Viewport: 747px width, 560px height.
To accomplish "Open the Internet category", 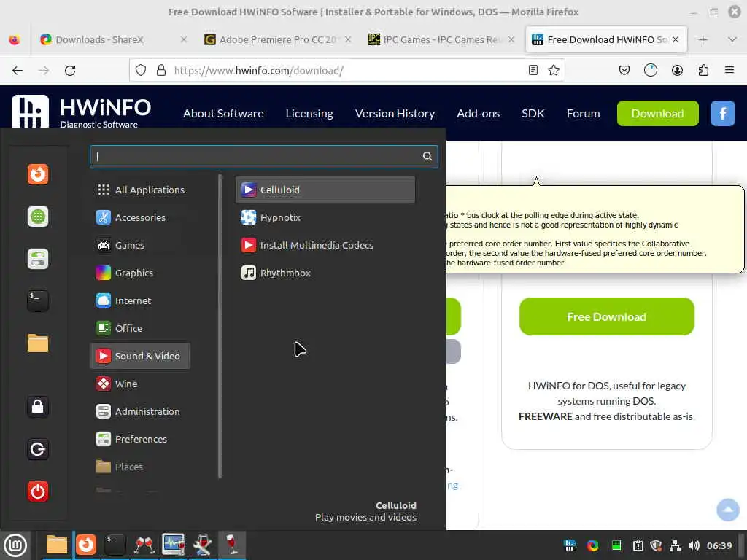I will pos(140,300).
